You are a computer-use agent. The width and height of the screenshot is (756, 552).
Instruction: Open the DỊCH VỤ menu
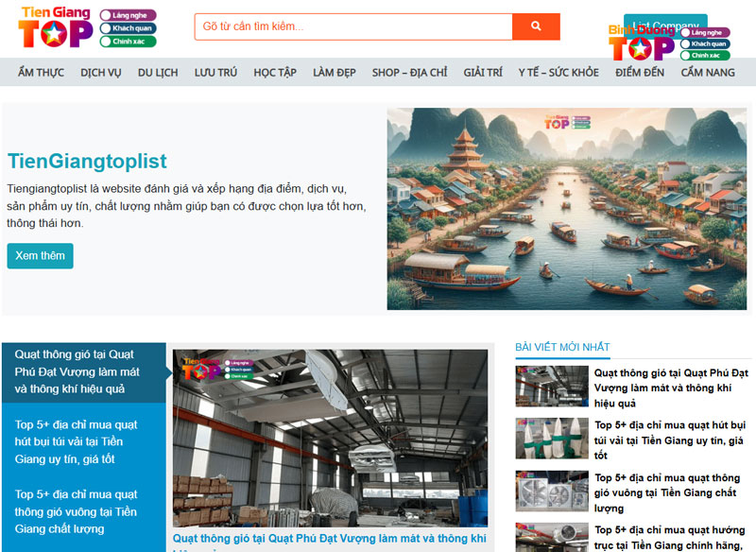[101, 73]
